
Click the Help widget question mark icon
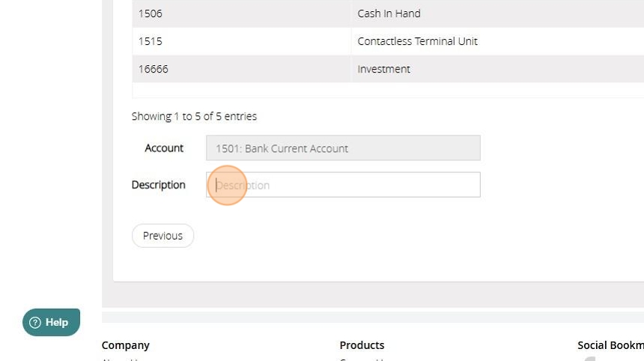click(34, 323)
